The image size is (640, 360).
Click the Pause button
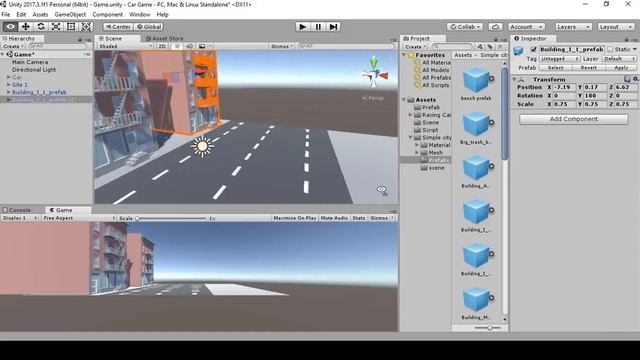[318, 27]
